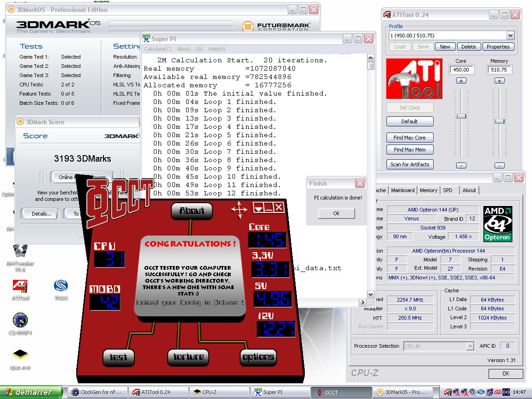Click Find Max Mem in ATITool
532x399 pixels.
coord(410,150)
